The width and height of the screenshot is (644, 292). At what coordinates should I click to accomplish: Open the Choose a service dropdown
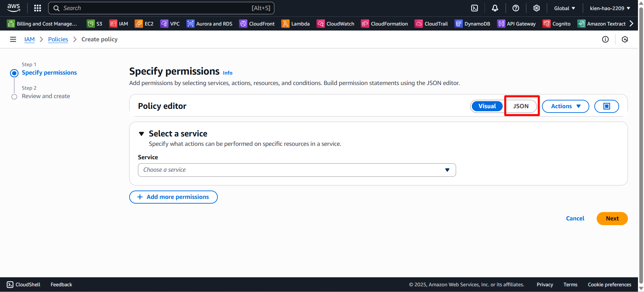[x=297, y=170]
